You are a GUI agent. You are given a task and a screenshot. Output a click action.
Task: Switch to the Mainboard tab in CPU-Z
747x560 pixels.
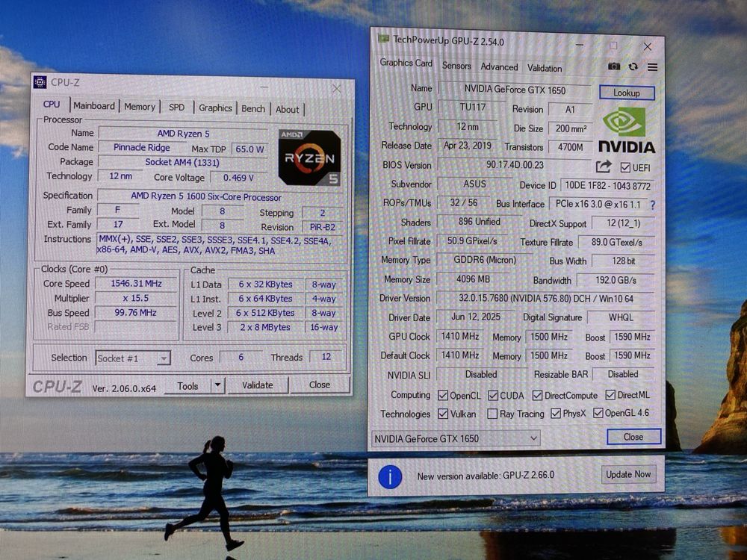(x=94, y=106)
